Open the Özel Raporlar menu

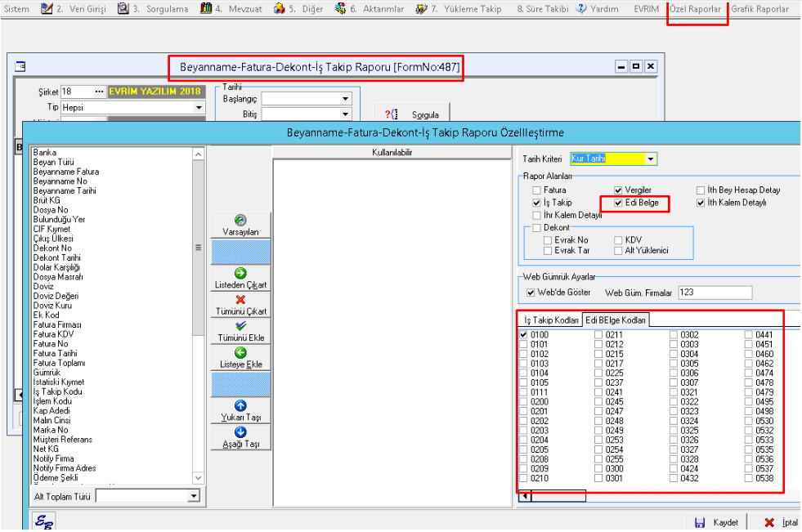697,9
